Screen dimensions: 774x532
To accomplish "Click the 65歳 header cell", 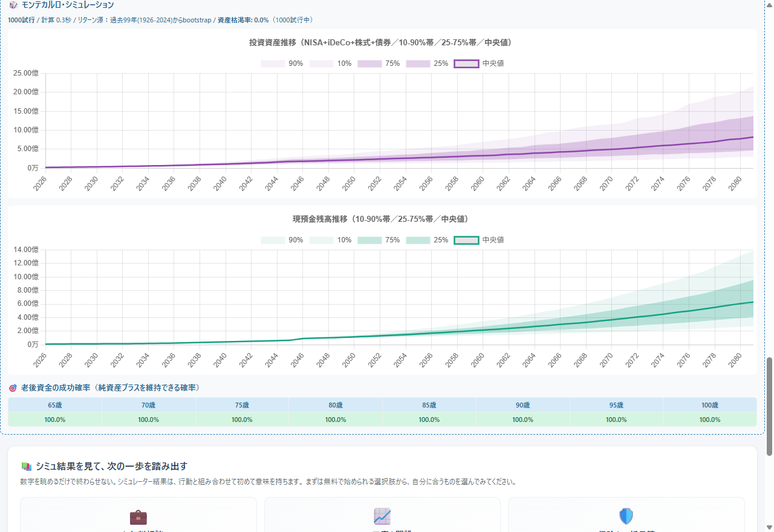I will 55,405.
